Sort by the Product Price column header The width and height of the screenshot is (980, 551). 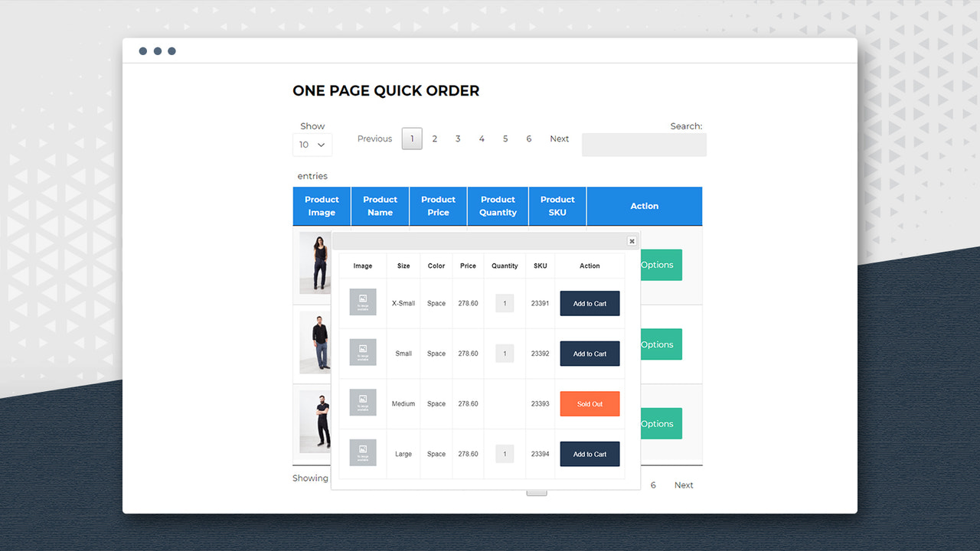[x=438, y=206]
